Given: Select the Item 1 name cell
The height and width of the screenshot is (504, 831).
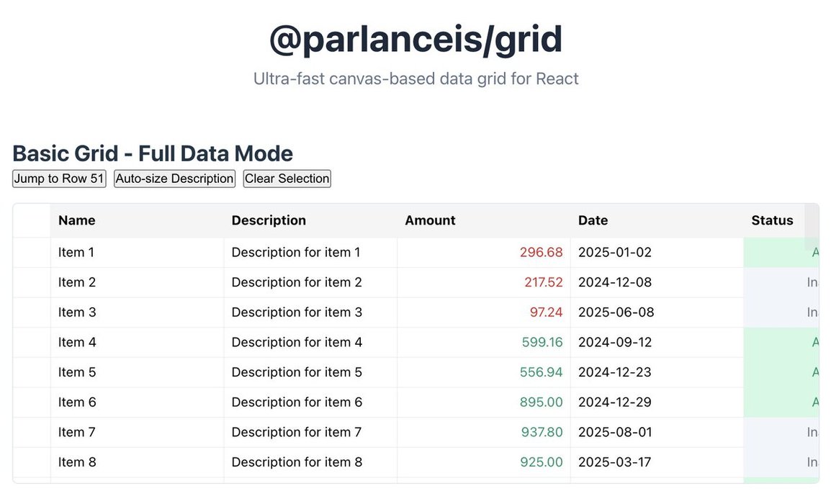Looking at the screenshot, I should tap(137, 253).
